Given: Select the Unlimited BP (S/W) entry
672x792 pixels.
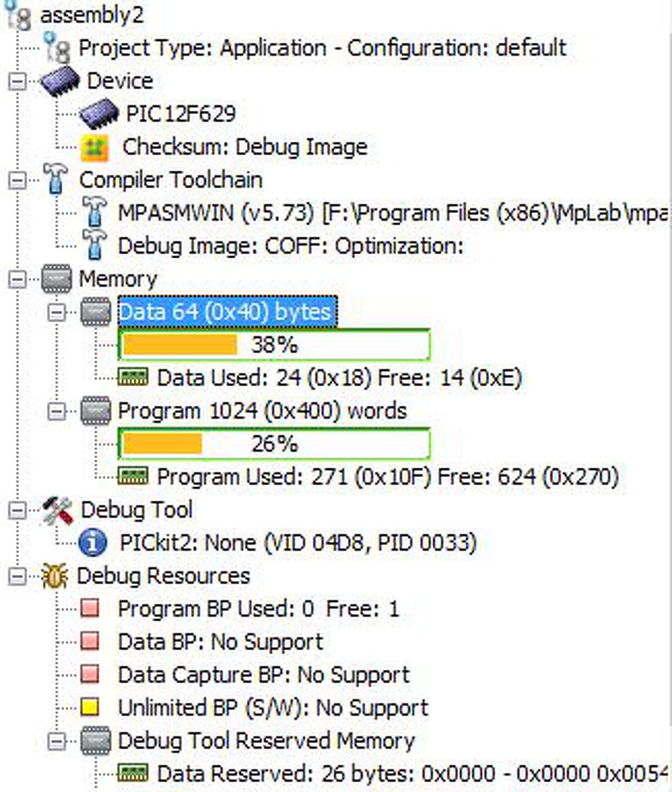Looking at the screenshot, I should point(273,708).
